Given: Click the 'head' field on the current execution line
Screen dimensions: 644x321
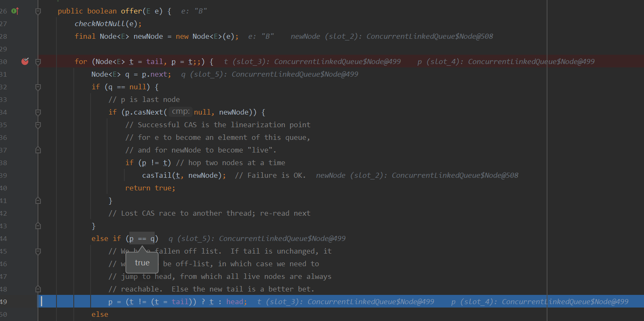Looking at the screenshot, I should point(234,302).
